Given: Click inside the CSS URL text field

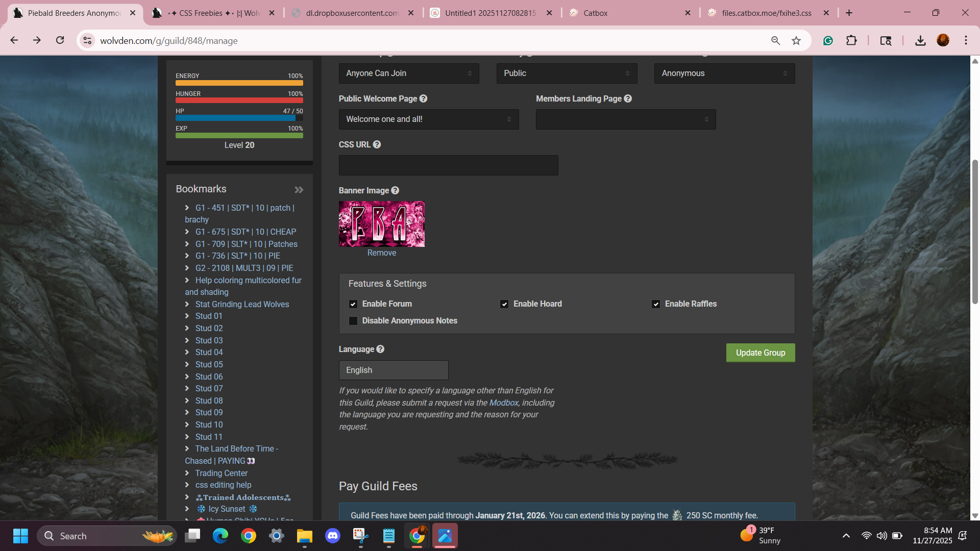Looking at the screenshot, I should click(448, 165).
